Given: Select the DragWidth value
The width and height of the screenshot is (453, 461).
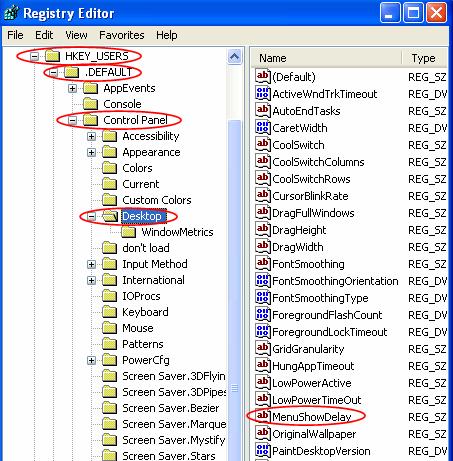Looking at the screenshot, I should pos(298,247).
